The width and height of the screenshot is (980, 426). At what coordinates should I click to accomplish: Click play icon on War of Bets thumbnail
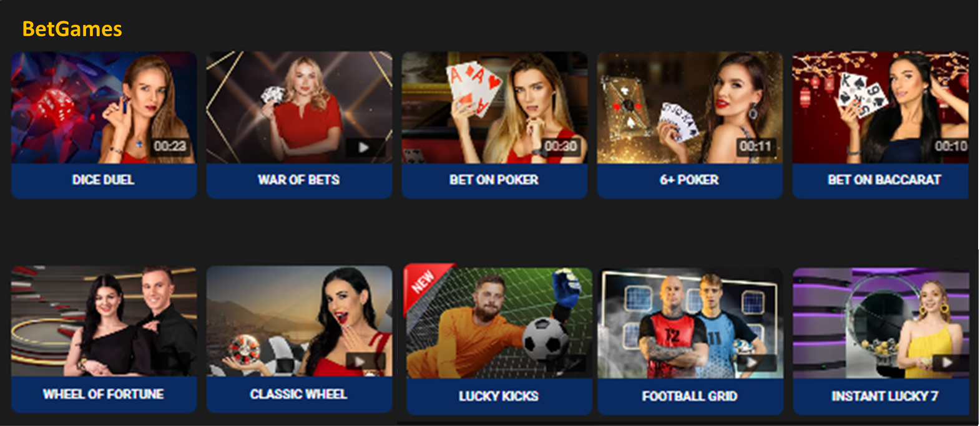364,147
